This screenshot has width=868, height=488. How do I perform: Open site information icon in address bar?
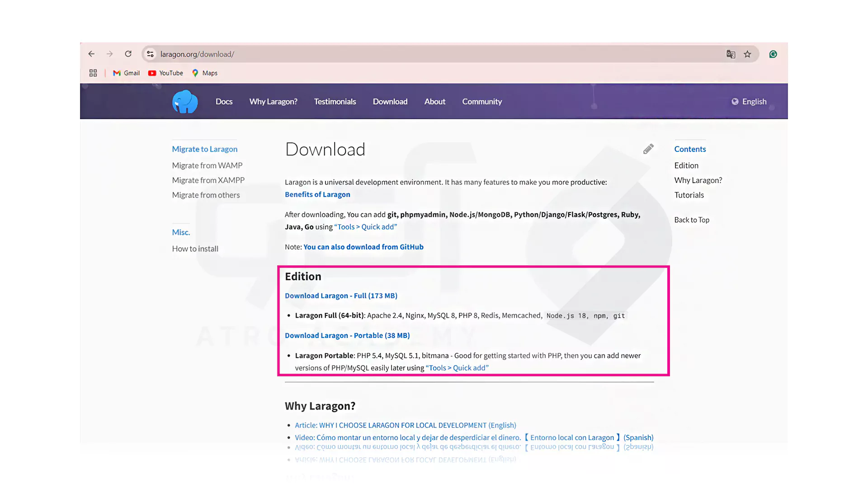click(x=150, y=54)
